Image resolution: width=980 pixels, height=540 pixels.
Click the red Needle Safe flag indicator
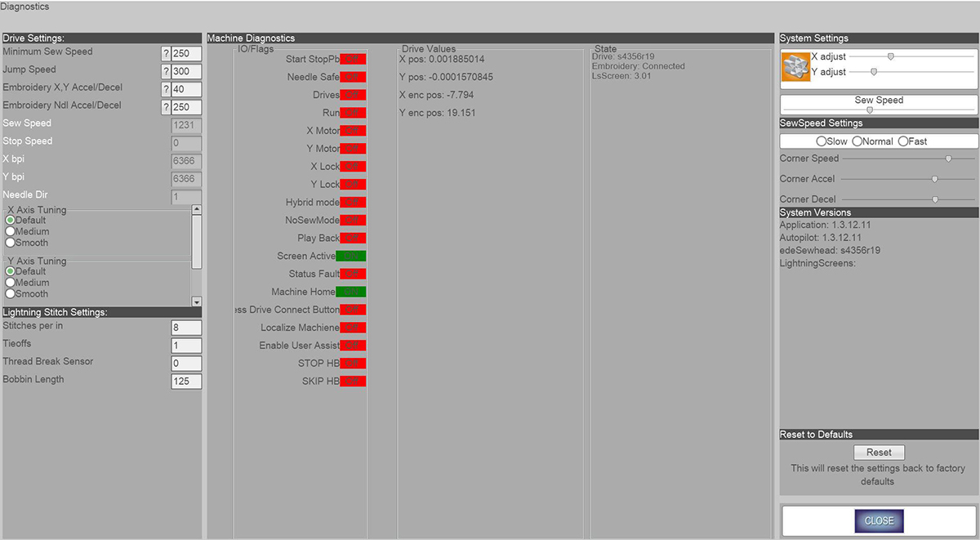tap(352, 77)
